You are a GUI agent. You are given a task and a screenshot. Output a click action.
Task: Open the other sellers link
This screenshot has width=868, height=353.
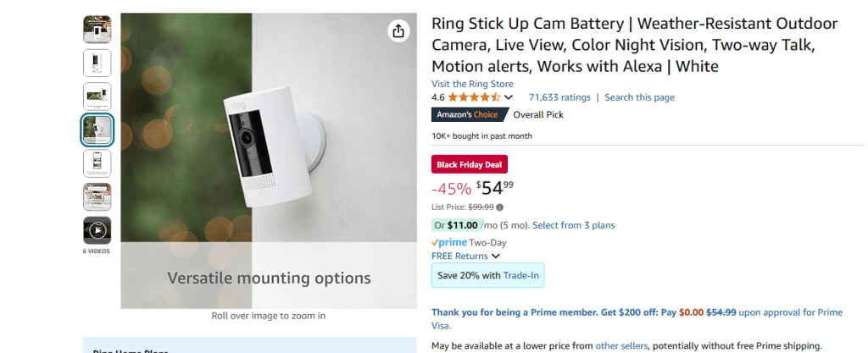(621, 345)
